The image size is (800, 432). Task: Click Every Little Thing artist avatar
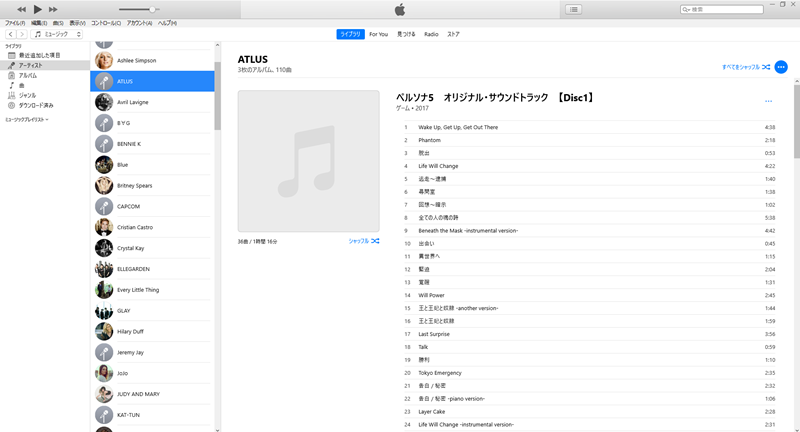point(104,290)
